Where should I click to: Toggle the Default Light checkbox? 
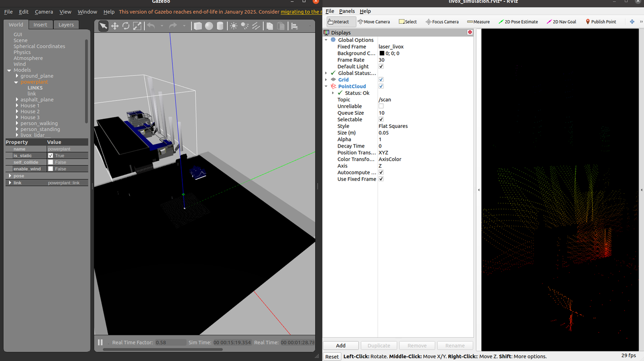381,66
